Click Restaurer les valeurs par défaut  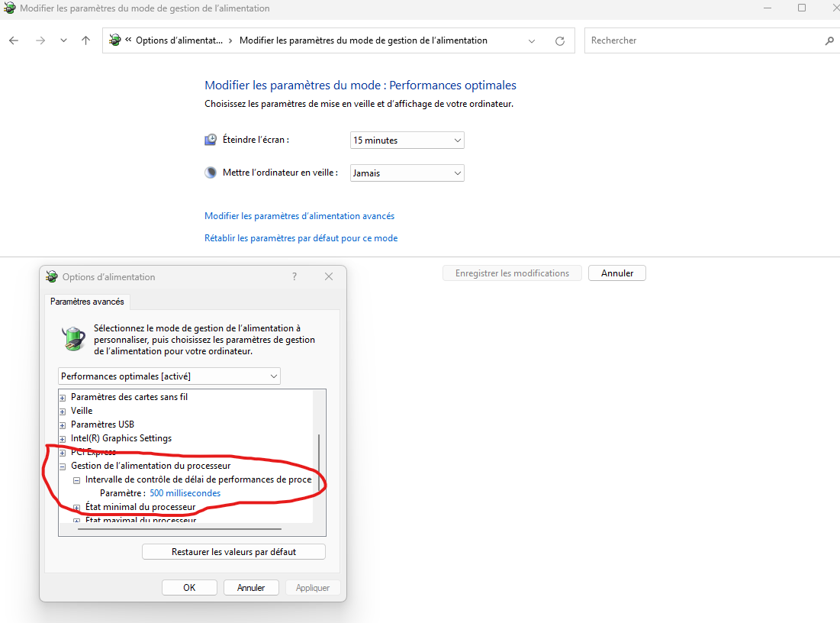[233, 552]
